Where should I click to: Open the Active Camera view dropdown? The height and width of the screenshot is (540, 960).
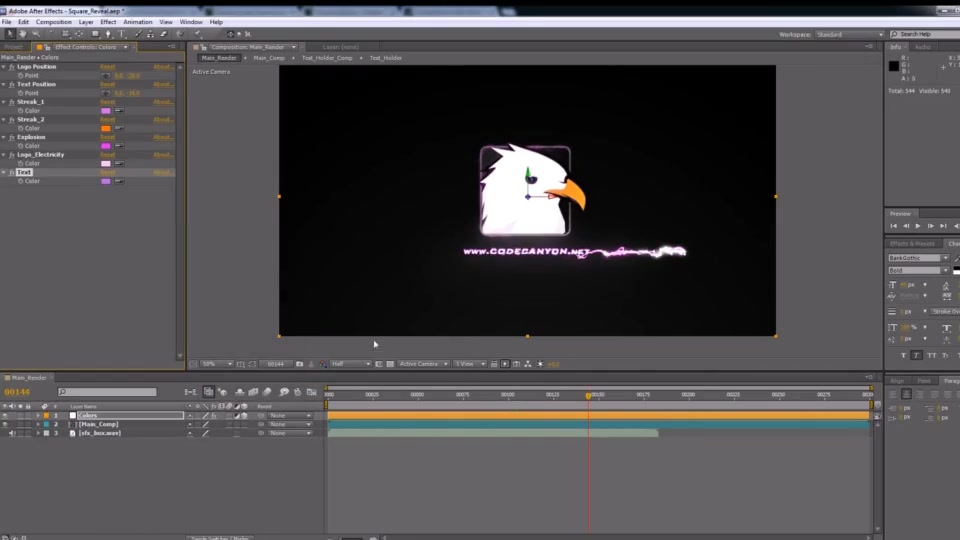tap(423, 364)
